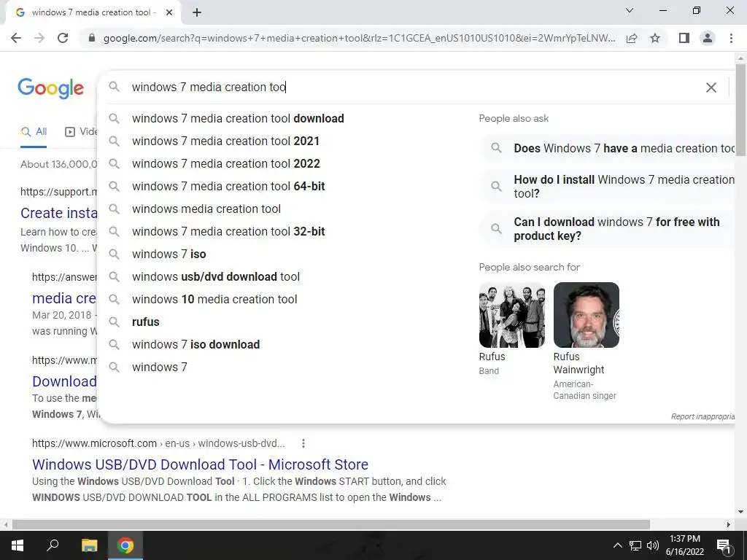Open 'Windows USB/DVD Download Tool - Microsoft Store' result
747x560 pixels.
tap(200, 464)
